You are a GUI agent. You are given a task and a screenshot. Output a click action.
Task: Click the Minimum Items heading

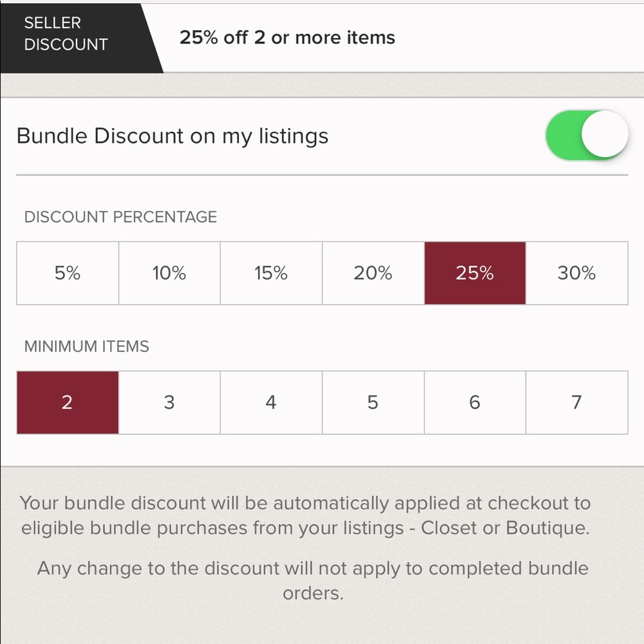(x=87, y=346)
